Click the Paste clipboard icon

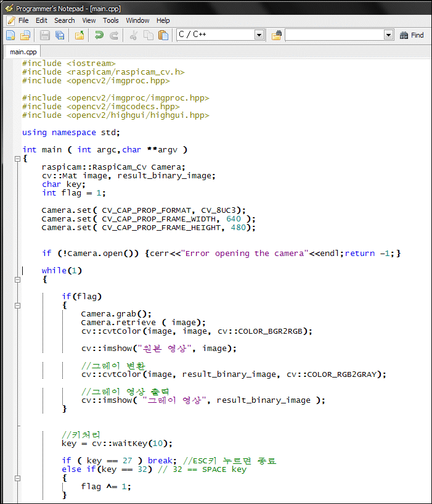pyautogui.click(x=163, y=35)
